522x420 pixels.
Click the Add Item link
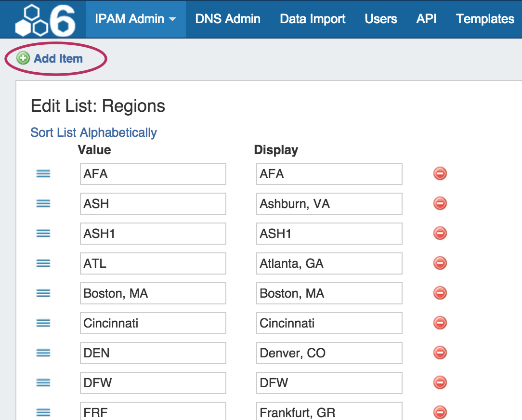[58, 59]
